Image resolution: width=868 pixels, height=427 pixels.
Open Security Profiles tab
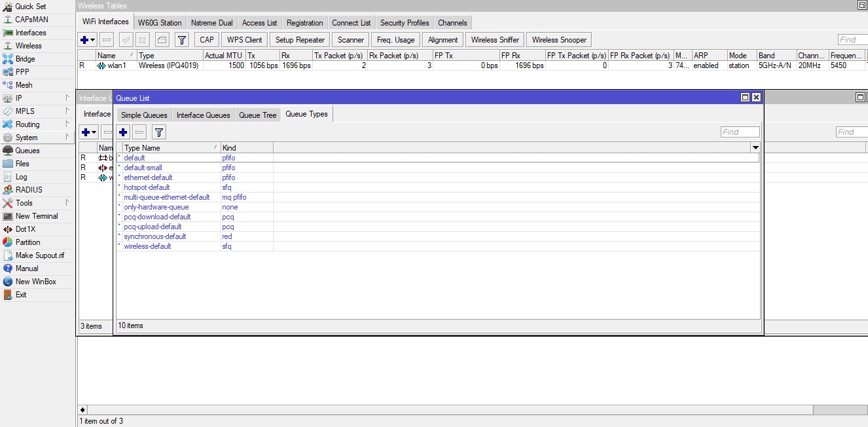click(x=405, y=23)
